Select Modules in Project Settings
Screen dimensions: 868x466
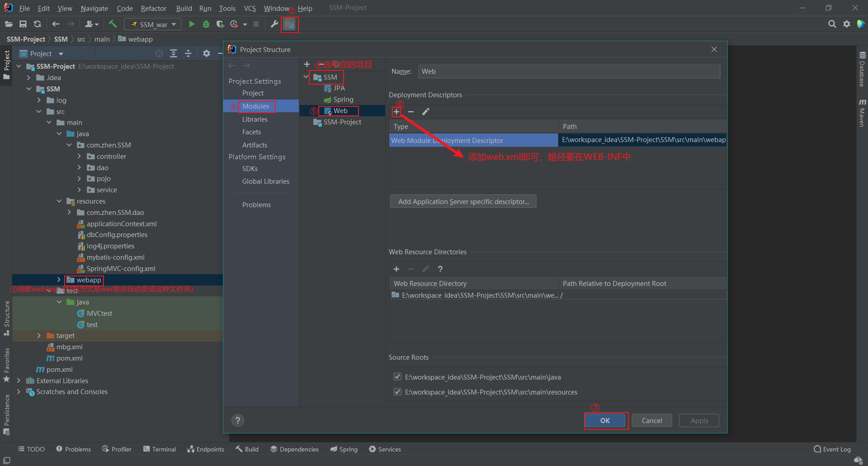tap(255, 106)
